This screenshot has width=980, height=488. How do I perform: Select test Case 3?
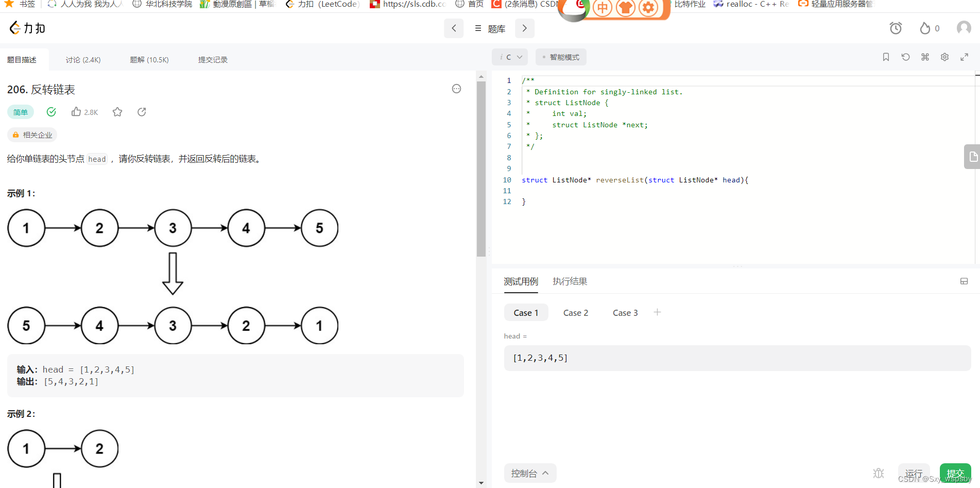tap(625, 313)
